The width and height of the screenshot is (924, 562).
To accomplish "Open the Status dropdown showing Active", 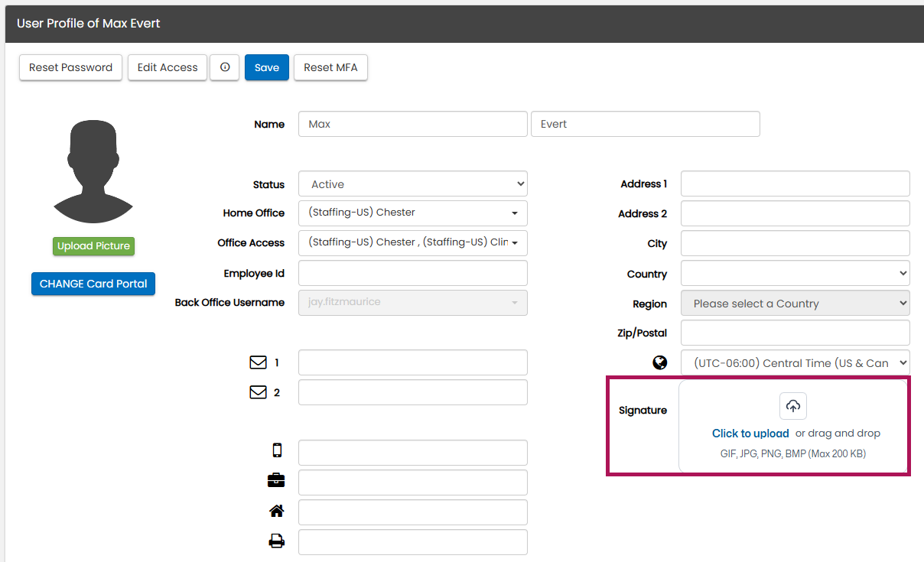I will pos(413,184).
